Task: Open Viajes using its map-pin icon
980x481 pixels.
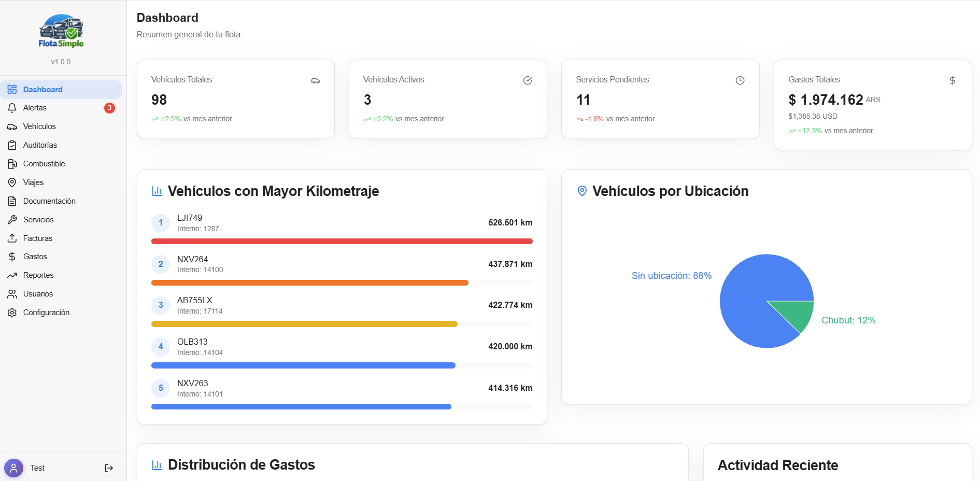Action: [x=12, y=182]
